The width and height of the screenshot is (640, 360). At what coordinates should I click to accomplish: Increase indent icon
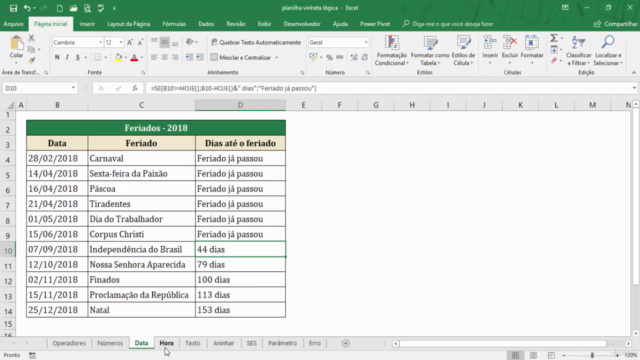coord(200,58)
